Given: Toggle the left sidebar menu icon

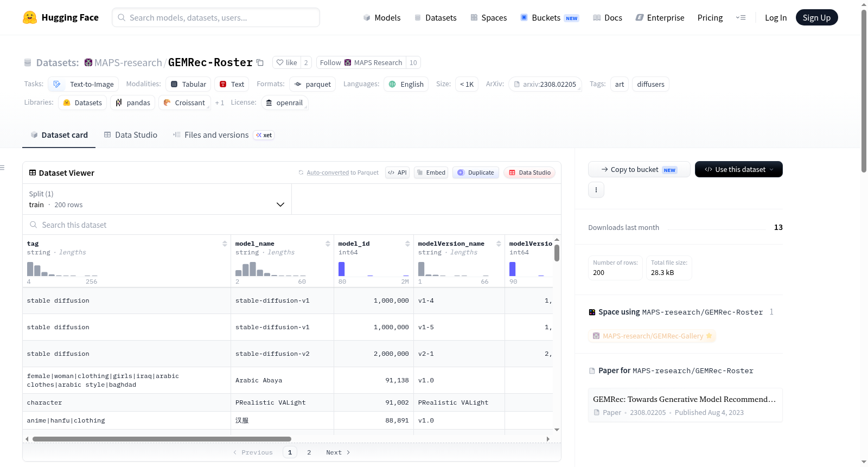Looking at the screenshot, I should 2,168.
